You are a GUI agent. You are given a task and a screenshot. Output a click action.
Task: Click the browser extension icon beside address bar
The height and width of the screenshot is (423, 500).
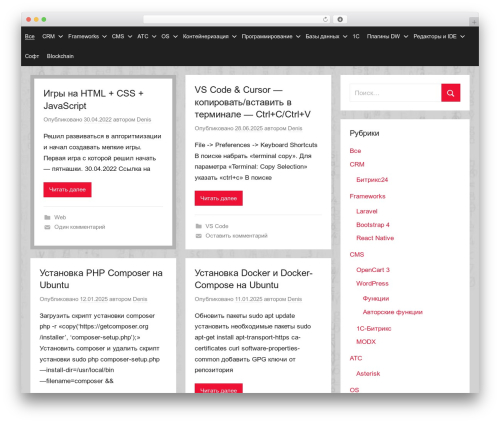(x=340, y=19)
